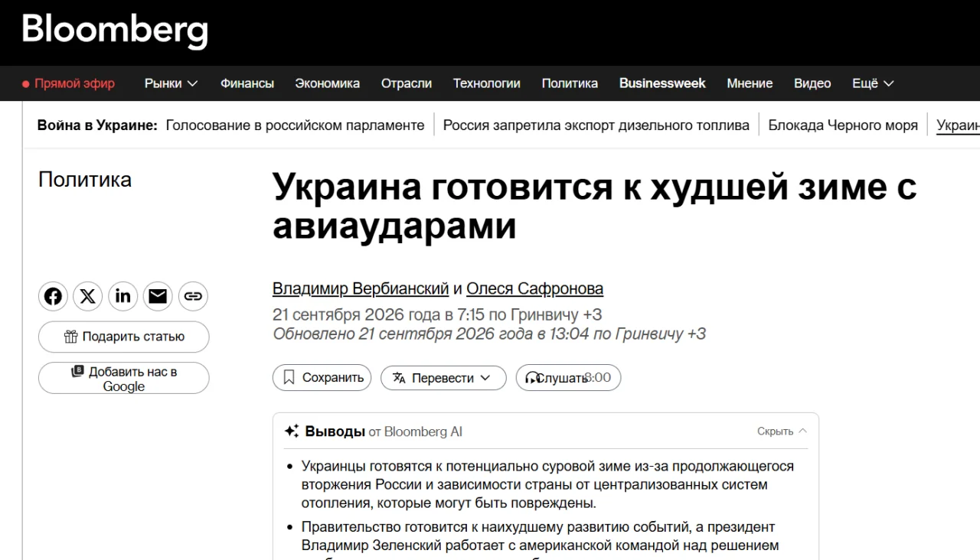The height and width of the screenshot is (560, 980).
Task: Open Блокада Черного моря topic link
Action: [843, 125]
